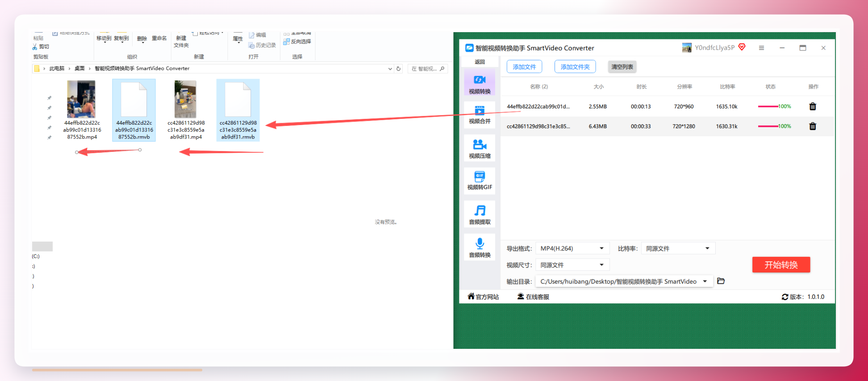Click 新建文件夹 new folder in Explorer
The width and height of the screenshot is (868, 381).
(x=181, y=42)
